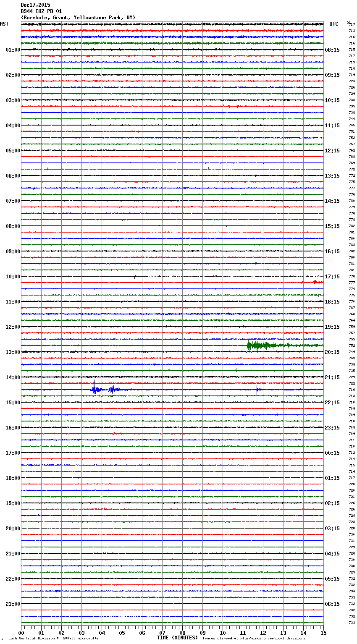Viewport: 357px width, 644px height.
Task: Select the 13:00 MST row label
Action: click(x=13, y=352)
